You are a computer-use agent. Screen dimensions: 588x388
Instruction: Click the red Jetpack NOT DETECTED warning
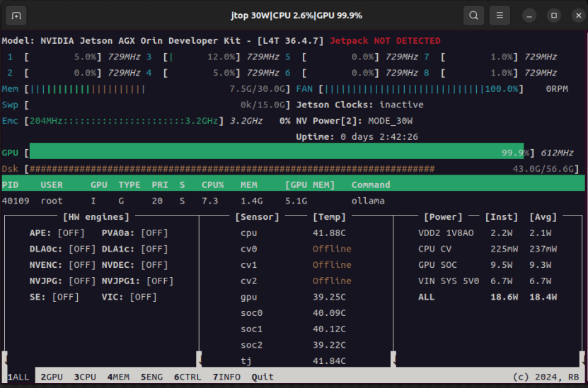[x=385, y=41]
